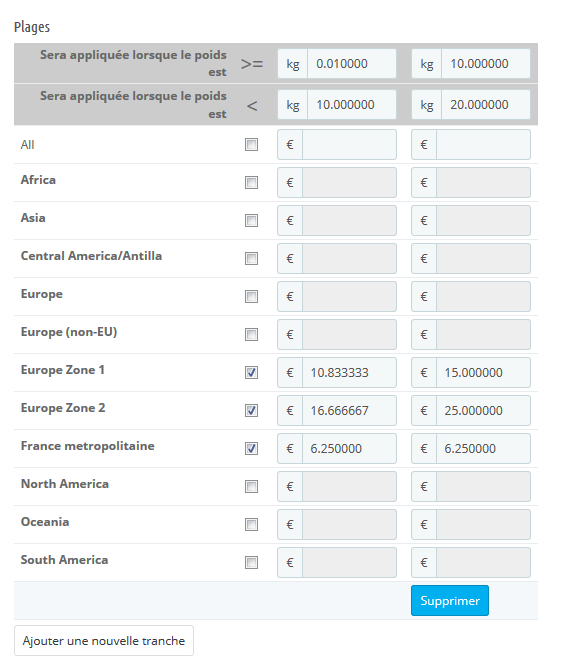
Task: Tick the Asia zone checkbox
Action: point(252,221)
